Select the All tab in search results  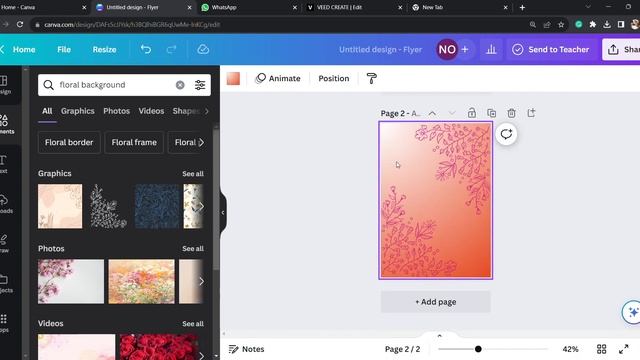pos(47,111)
